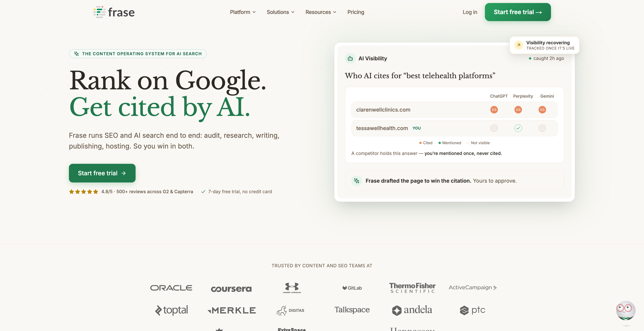Screen dimensions: 644x331
Task: Open the chat assistant robot avatar
Action: 626,310
